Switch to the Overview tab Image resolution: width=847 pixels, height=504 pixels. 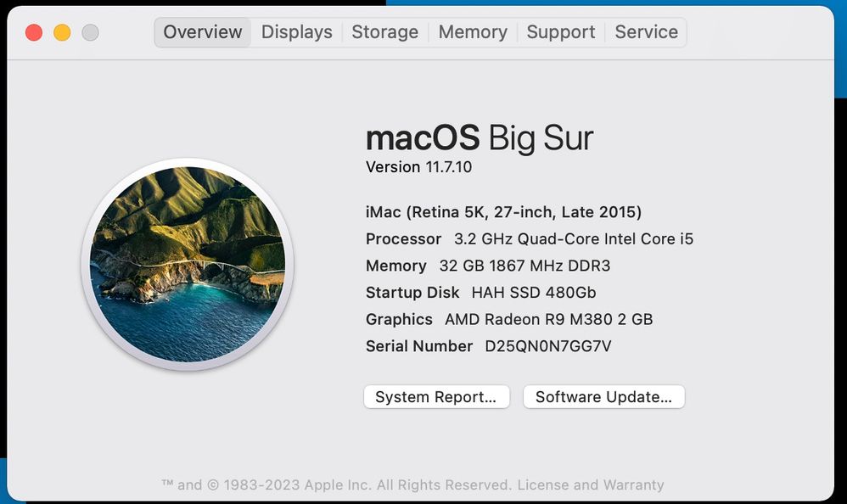coord(203,32)
